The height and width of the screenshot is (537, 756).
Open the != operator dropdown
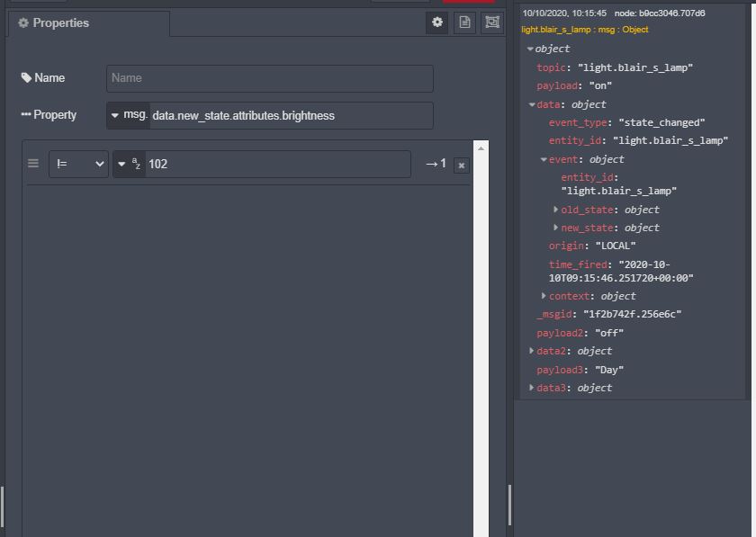point(77,164)
